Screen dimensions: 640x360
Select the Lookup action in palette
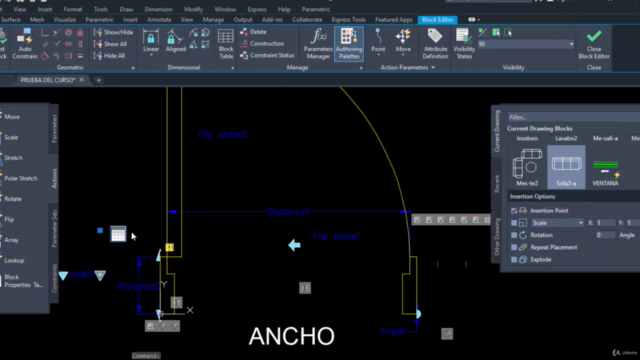pos(14,260)
